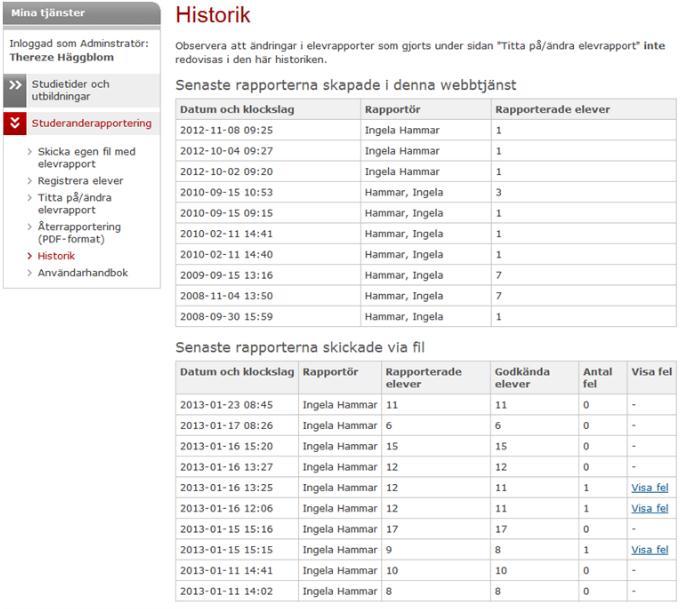The height and width of the screenshot is (609, 683).
Task: Click reported count 7 in 2009-09-15 13:16 row
Action: (499, 275)
